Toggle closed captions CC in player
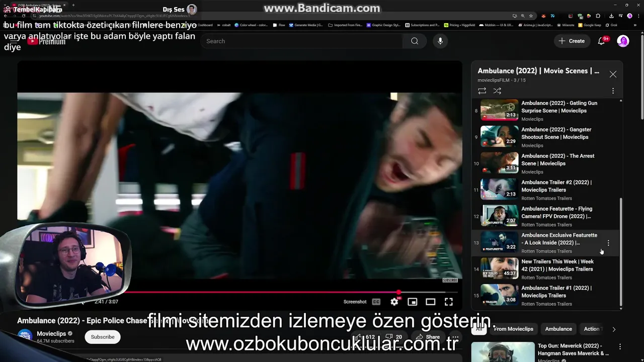Image resolution: width=644 pixels, height=362 pixels. click(376, 302)
